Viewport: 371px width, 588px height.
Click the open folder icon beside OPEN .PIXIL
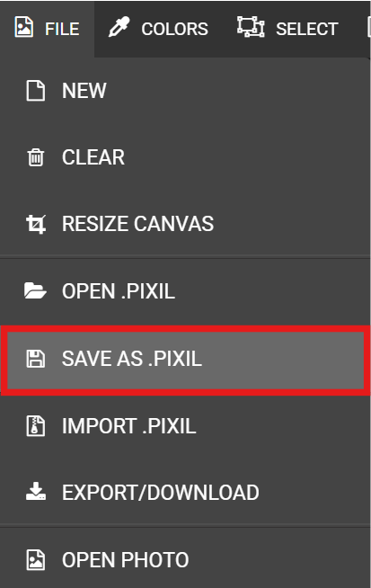[x=35, y=291]
